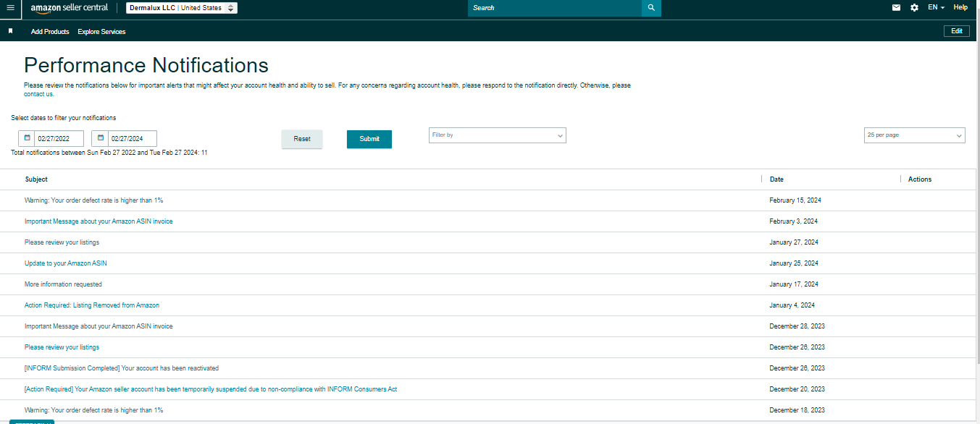Open the Help link
980x424 pixels.
960,7
